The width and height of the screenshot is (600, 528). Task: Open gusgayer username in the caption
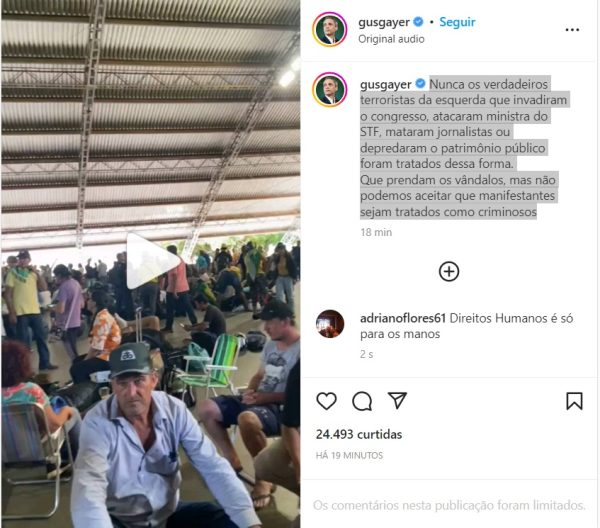385,84
